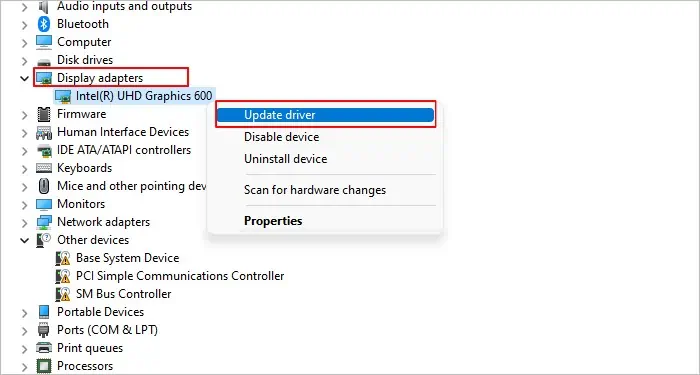Click the Base System Device warning icon
The width and height of the screenshot is (700, 375).
[x=63, y=258]
